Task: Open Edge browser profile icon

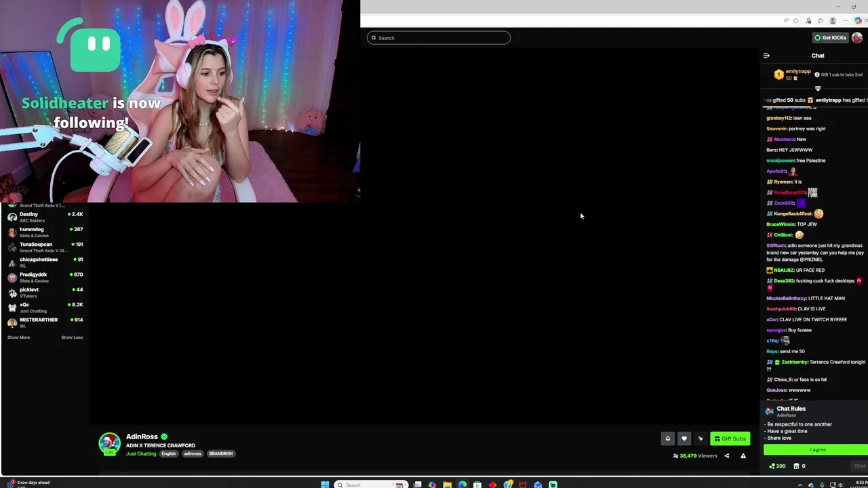Action: click(833, 20)
